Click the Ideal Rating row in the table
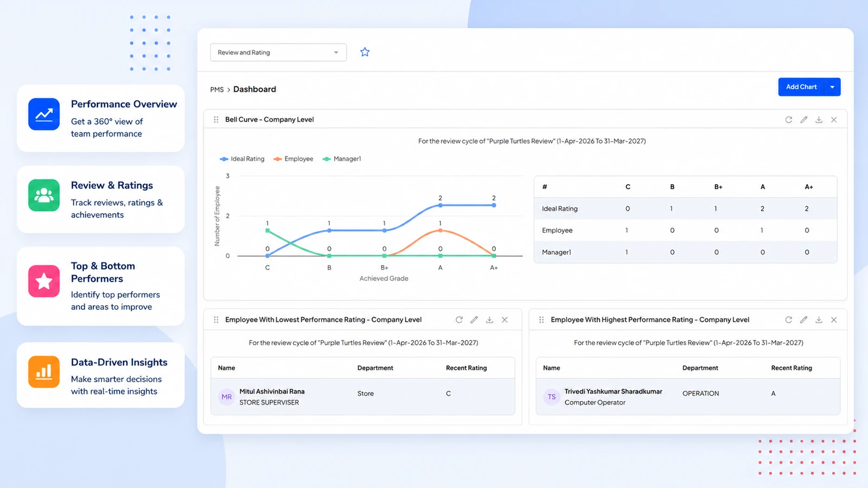This screenshot has width=868, height=488. click(685, 209)
